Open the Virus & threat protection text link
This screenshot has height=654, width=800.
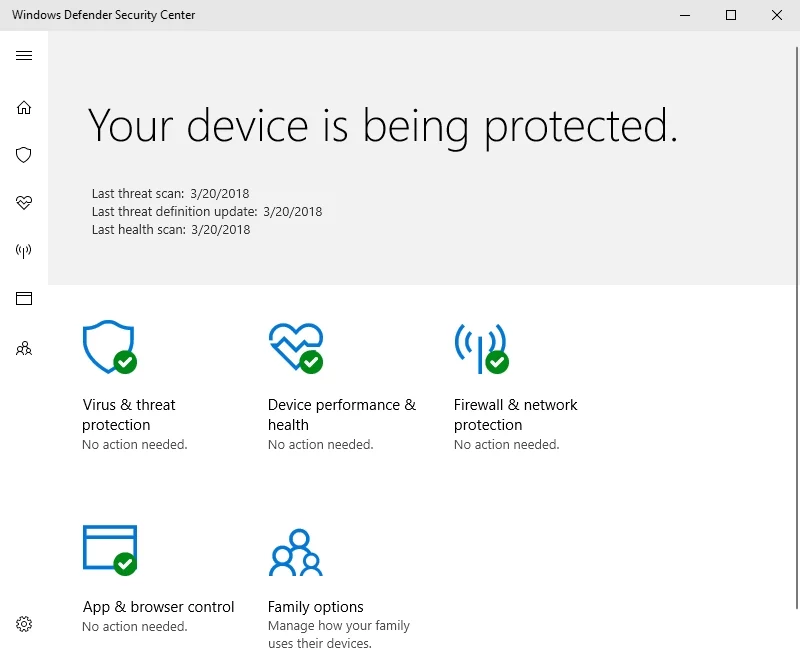129,415
